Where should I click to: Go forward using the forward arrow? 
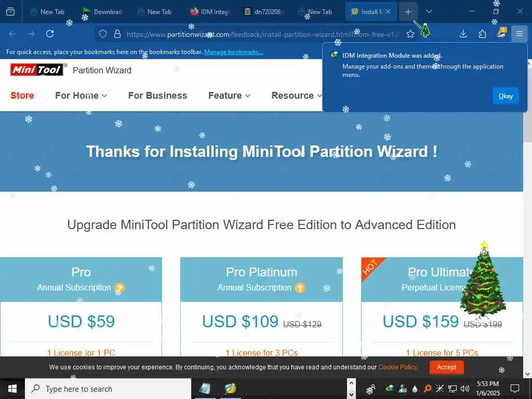click(31, 34)
